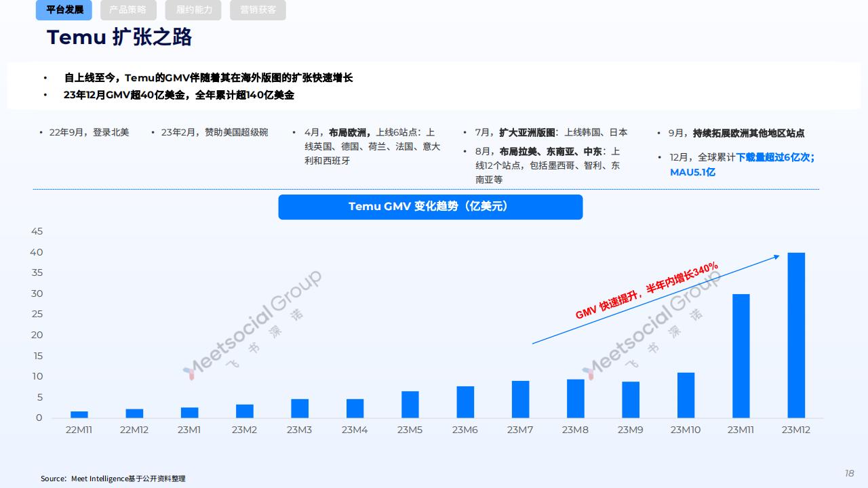Switch to the 产品策略 tab
This screenshot has width=868, height=488.
(128, 10)
